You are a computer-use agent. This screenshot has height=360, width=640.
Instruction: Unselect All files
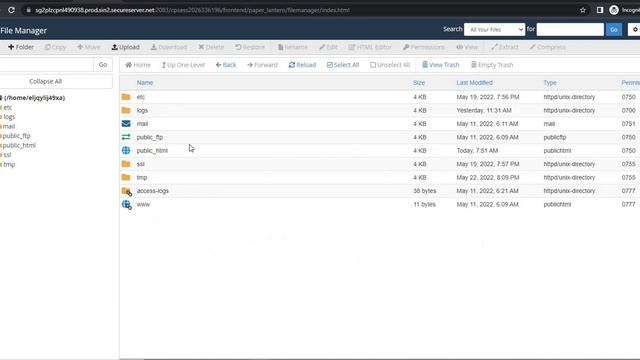click(x=390, y=65)
